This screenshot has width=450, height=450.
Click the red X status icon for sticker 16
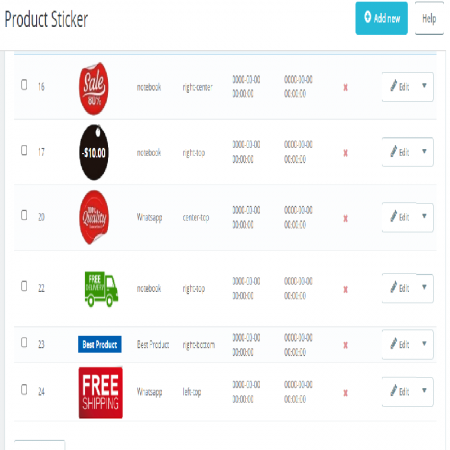point(346,88)
